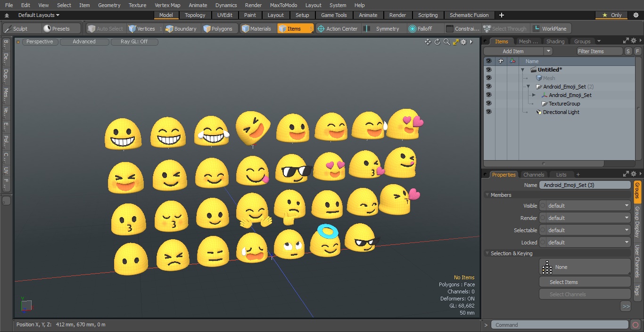Image resolution: width=644 pixels, height=332 pixels.
Task: Click the Add Item button
Action: pyautogui.click(x=513, y=51)
